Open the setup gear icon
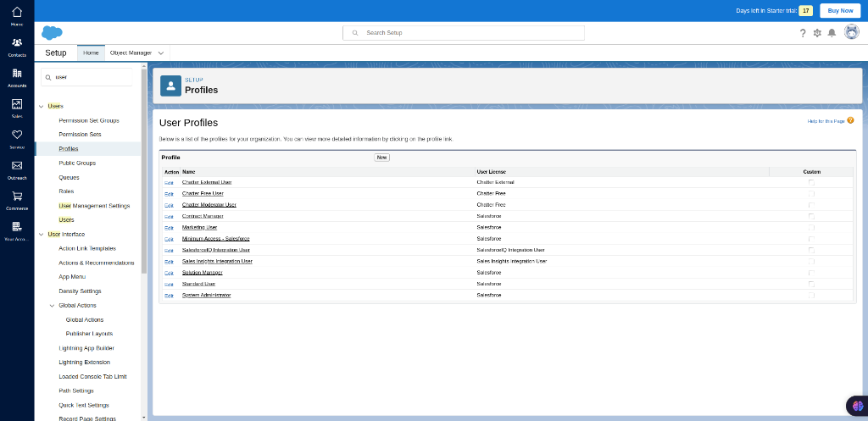 (817, 33)
